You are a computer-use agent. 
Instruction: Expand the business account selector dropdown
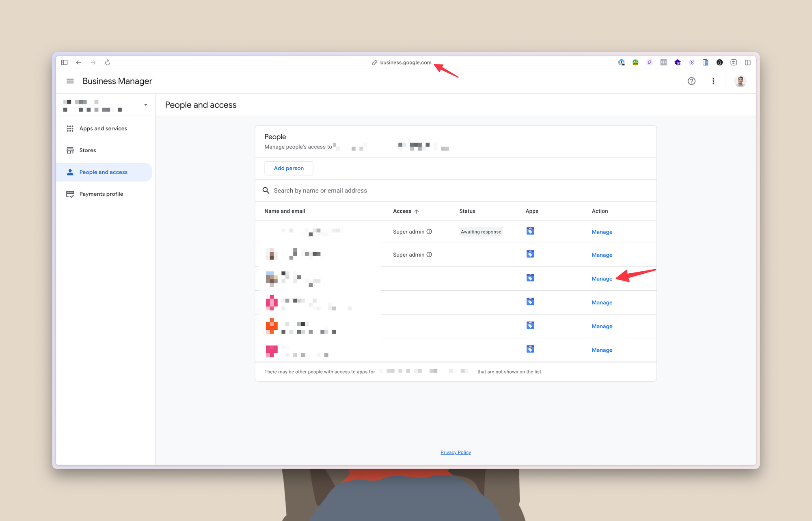145,105
